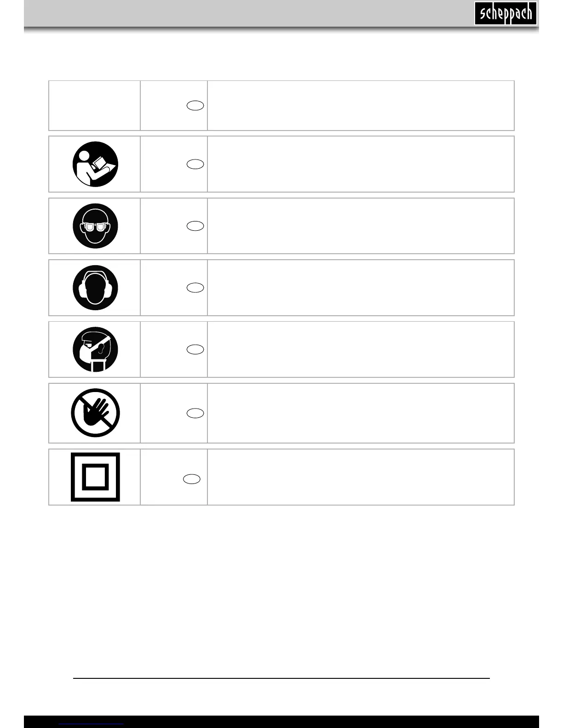Click the oval marker beside the ear protection symbol

click(x=195, y=288)
